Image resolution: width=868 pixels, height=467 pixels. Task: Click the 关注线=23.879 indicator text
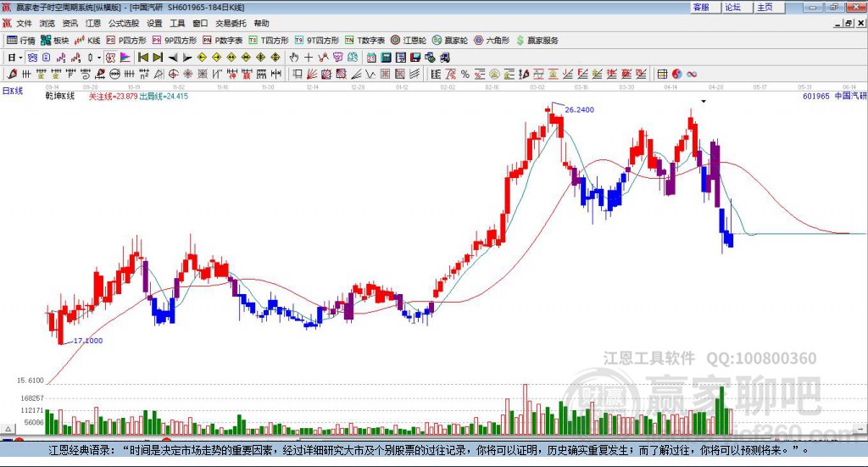113,97
